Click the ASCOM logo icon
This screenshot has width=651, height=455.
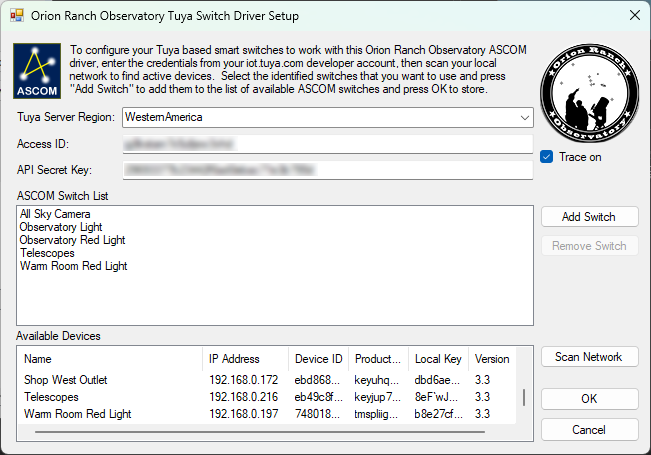click(36, 70)
